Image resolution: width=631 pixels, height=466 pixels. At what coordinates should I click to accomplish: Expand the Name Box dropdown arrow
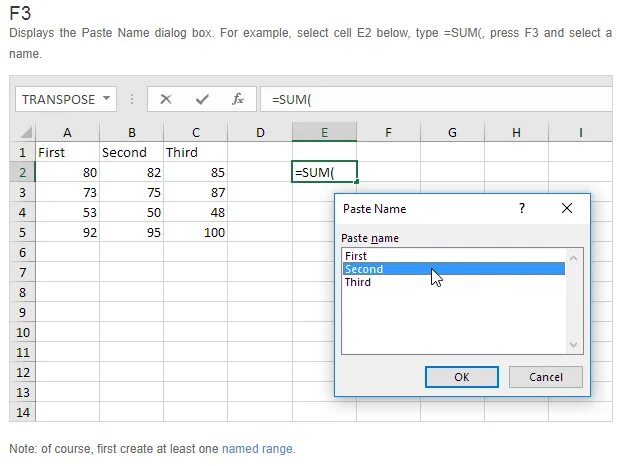pos(104,99)
